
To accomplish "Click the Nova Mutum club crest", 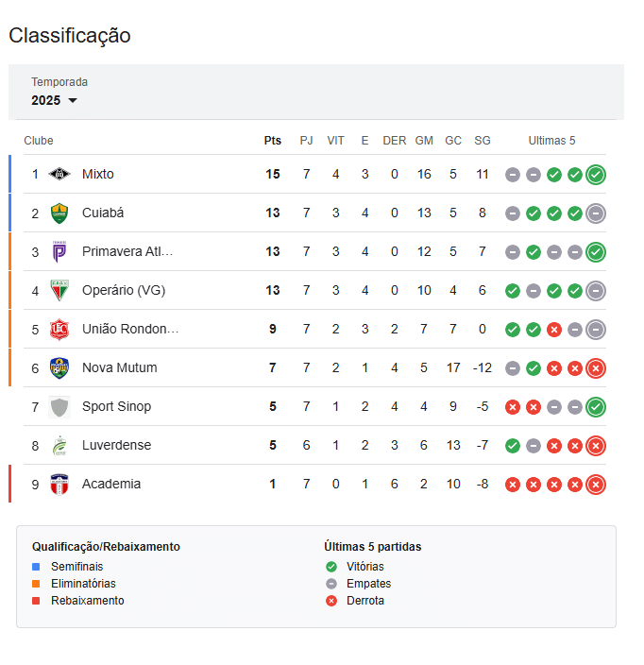I will [59, 367].
